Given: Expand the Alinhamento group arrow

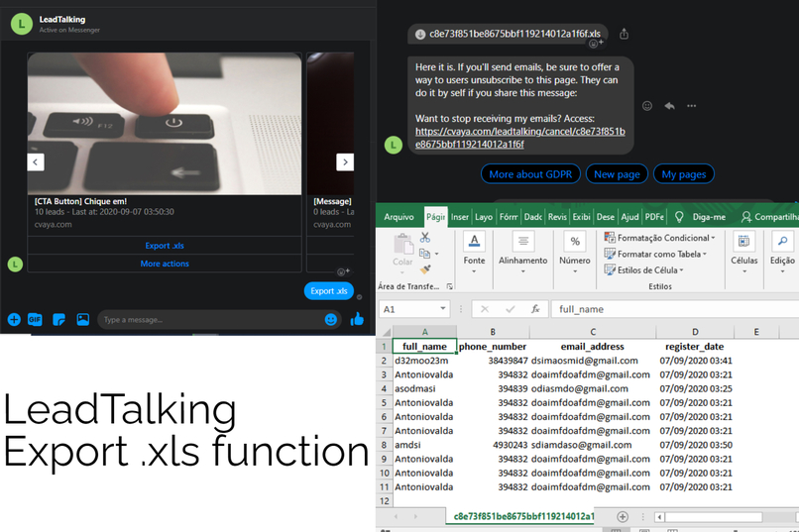Looking at the screenshot, I should pos(522,271).
